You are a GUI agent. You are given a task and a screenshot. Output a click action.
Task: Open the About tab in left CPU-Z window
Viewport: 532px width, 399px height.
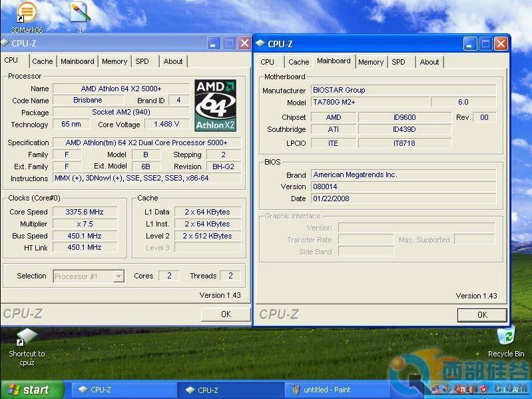pos(173,61)
